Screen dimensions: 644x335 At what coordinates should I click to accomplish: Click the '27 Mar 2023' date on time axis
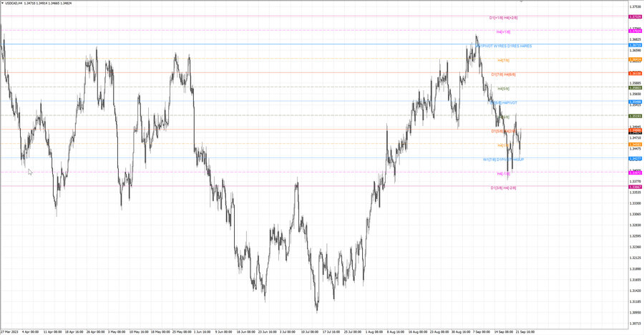pos(9,331)
